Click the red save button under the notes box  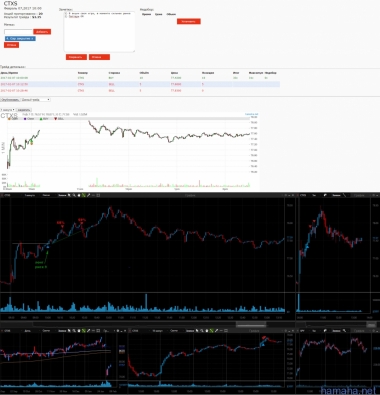76,57
